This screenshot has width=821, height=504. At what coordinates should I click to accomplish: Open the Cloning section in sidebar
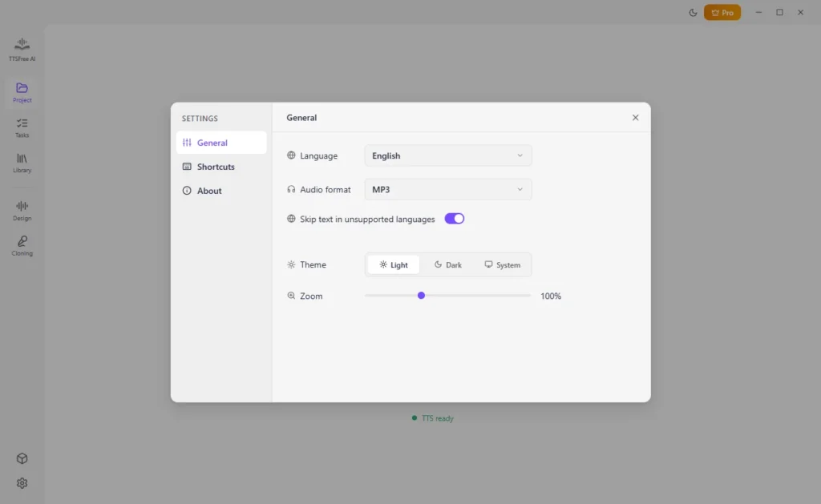22,246
